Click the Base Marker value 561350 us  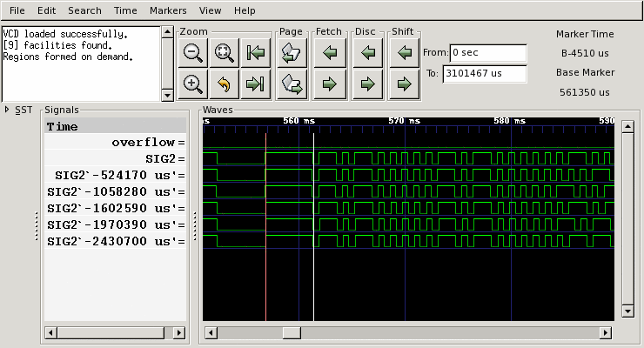pyautogui.click(x=585, y=92)
